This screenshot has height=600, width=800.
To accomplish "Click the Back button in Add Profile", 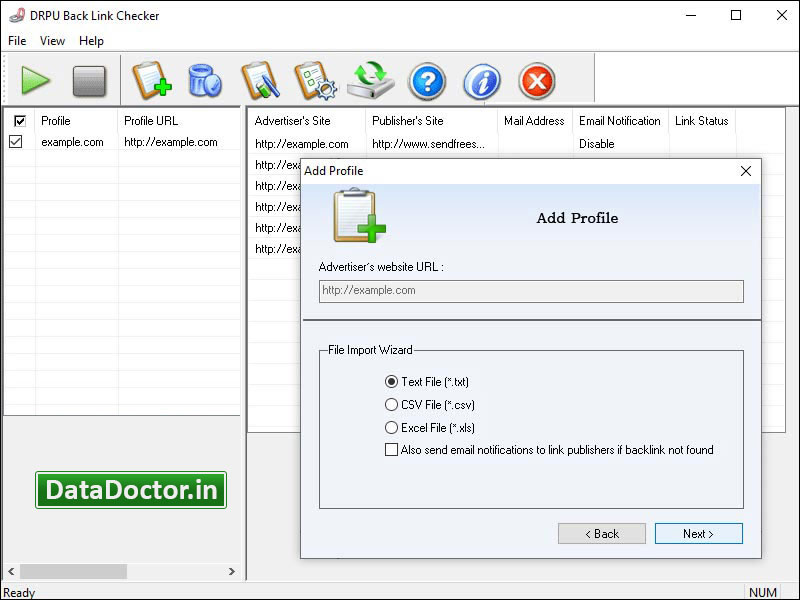I will tap(602, 533).
